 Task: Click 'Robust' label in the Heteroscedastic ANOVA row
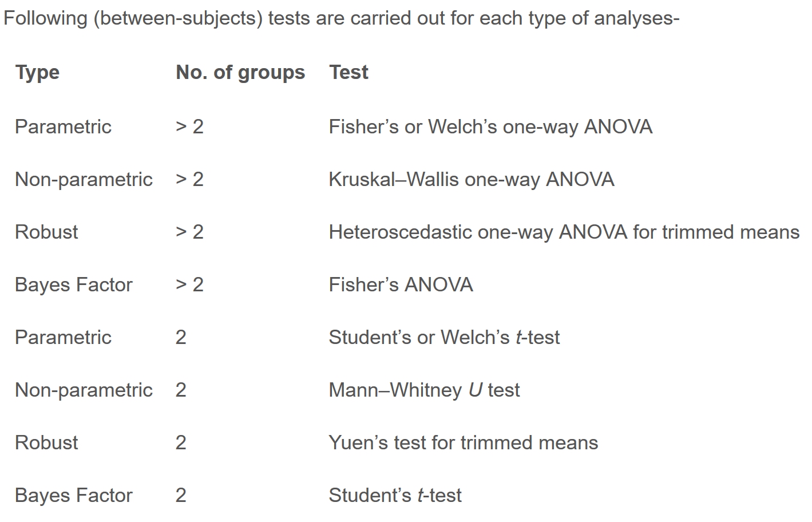(46, 232)
